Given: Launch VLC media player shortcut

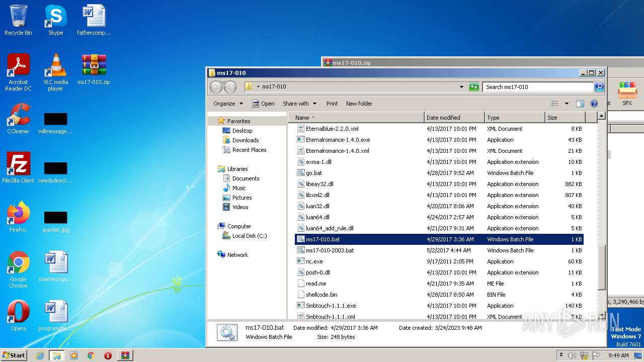Looking at the screenshot, I should (x=55, y=72).
